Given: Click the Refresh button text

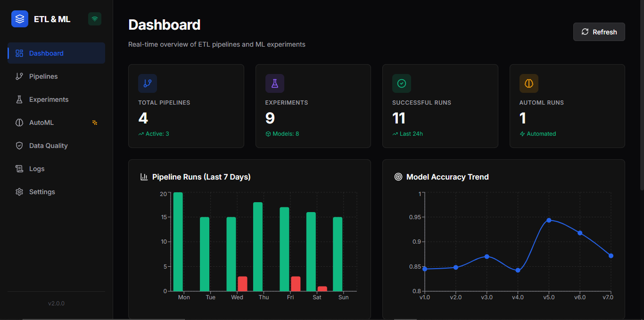Looking at the screenshot, I should pos(605,32).
